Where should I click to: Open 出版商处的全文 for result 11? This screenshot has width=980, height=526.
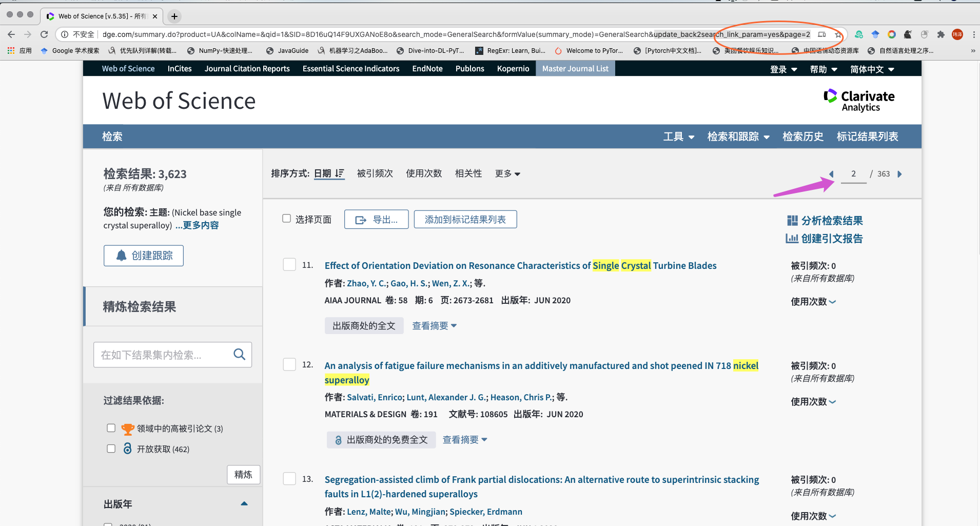tap(364, 326)
